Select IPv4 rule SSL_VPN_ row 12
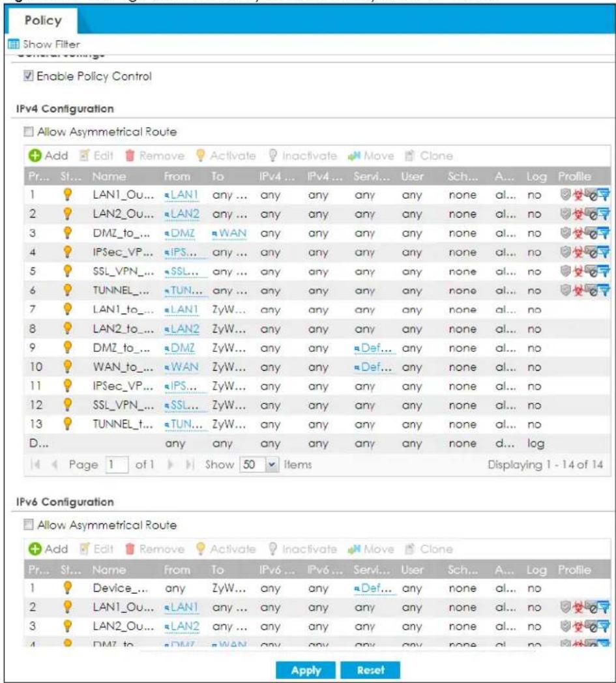 click(x=317, y=405)
